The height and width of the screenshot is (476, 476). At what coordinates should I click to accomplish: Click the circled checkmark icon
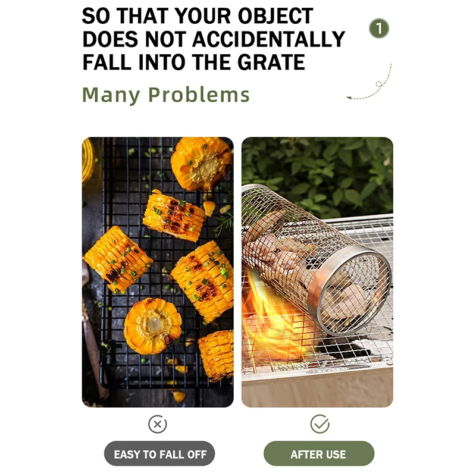click(x=320, y=424)
